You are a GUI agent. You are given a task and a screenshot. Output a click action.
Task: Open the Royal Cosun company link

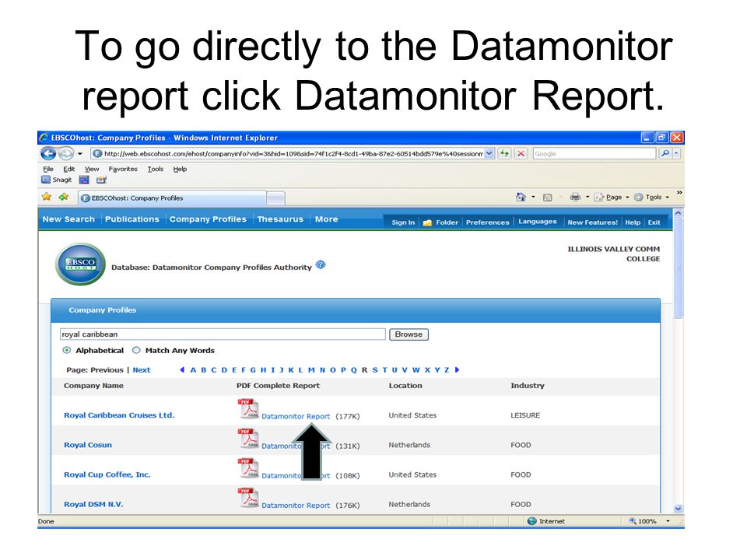pos(88,445)
